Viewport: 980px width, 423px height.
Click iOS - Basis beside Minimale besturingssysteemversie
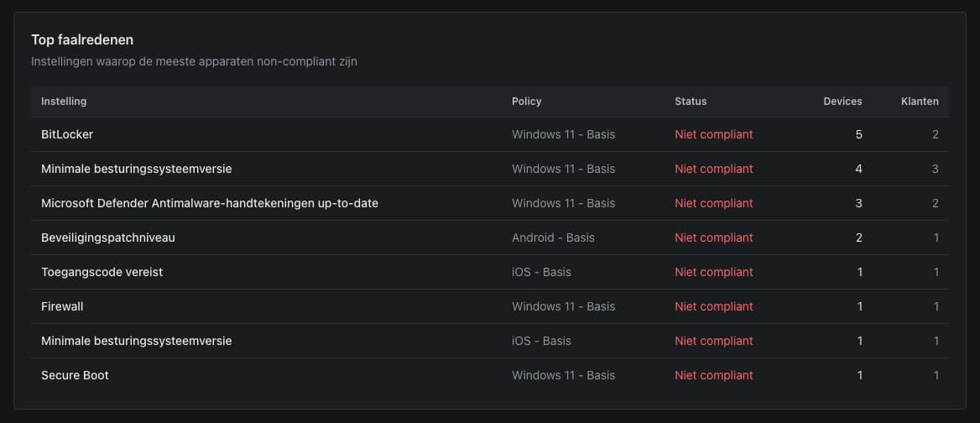point(541,341)
